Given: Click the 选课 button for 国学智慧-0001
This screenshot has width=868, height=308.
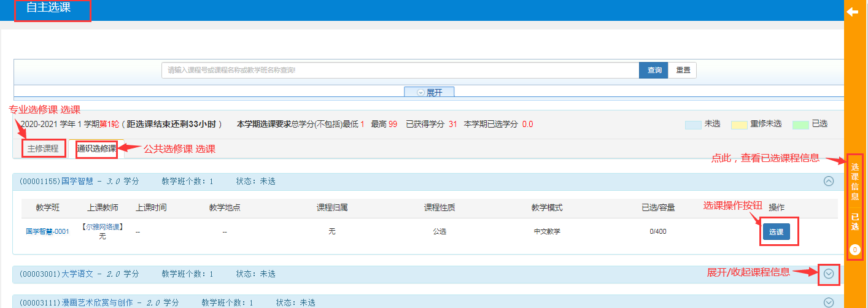Looking at the screenshot, I should click(777, 232).
